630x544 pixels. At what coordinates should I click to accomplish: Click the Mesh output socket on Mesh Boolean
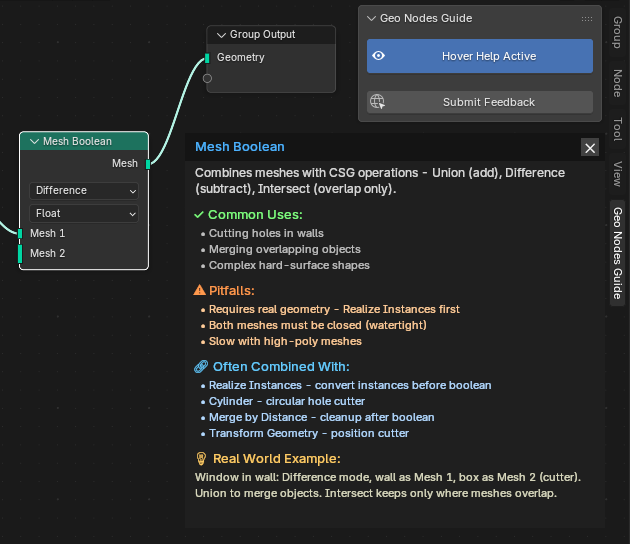point(148,163)
